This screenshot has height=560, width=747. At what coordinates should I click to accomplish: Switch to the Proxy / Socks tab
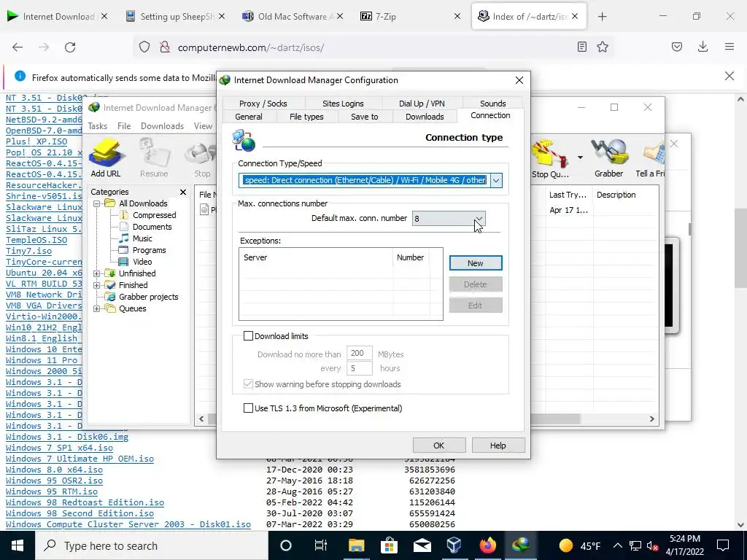coord(263,104)
